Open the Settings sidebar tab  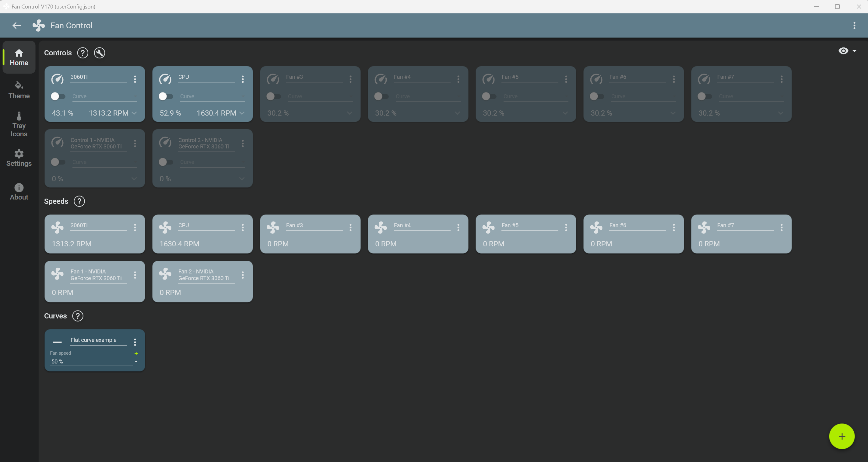[x=19, y=158]
